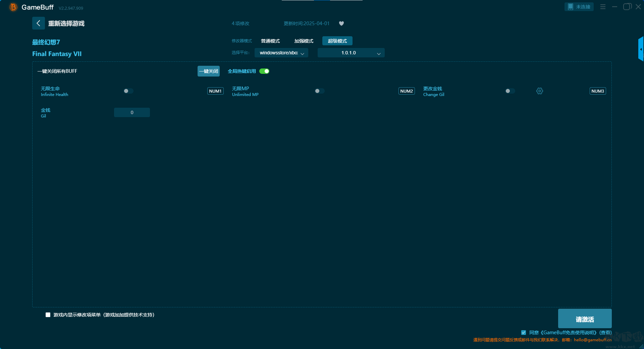The image size is (644, 349).
Task: Open the windowsstore/xbox platform dropdown
Action: pos(281,53)
